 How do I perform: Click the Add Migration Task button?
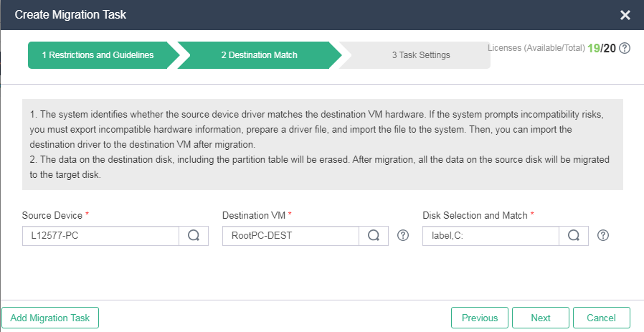click(x=50, y=318)
